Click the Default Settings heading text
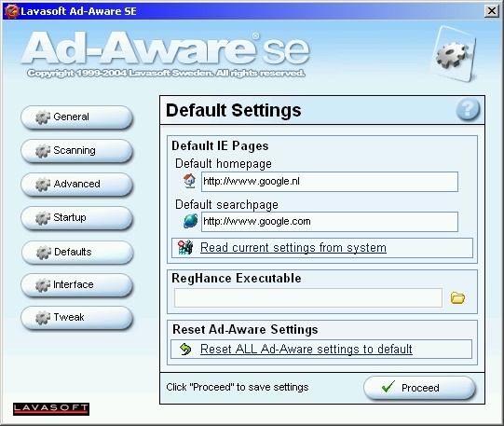 coord(234,110)
